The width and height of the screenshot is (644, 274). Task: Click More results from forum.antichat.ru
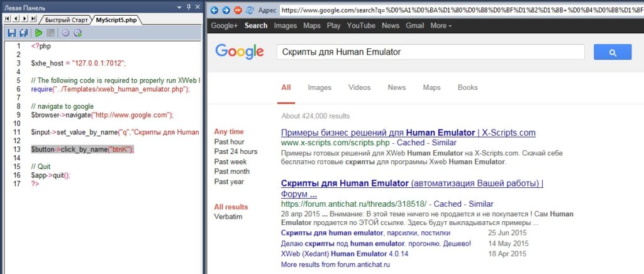[x=335, y=265]
